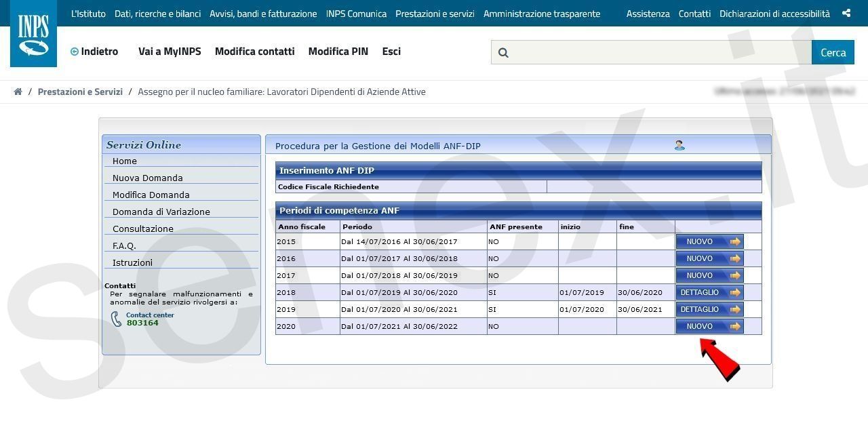This screenshot has height=436, width=868.
Task: Click end date 30/06/2021
Action: [640, 309]
